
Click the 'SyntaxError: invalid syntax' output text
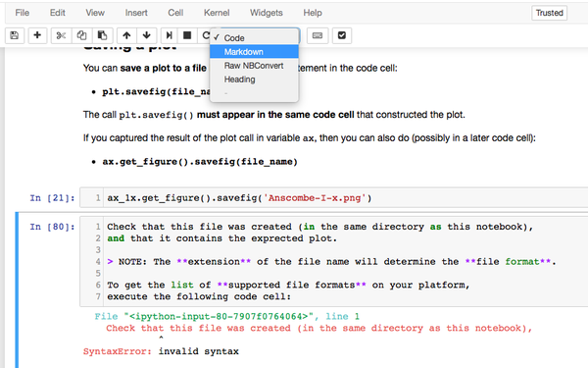[161, 351]
